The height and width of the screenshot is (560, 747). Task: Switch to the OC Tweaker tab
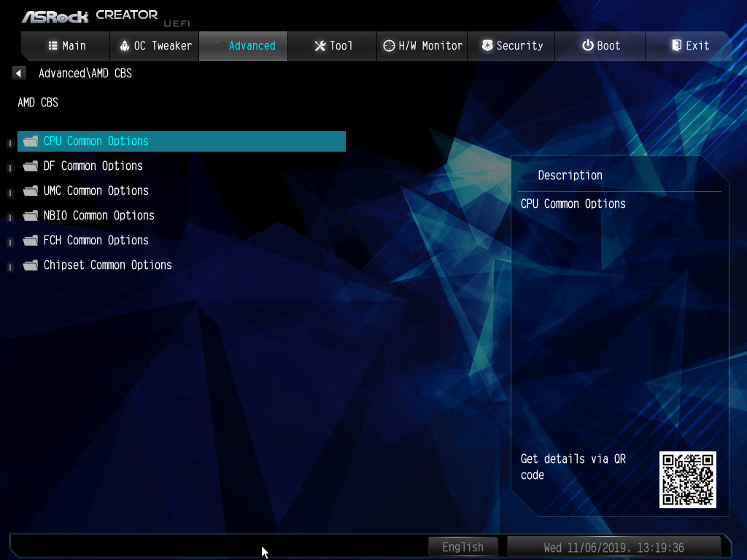(x=155, y=46)
